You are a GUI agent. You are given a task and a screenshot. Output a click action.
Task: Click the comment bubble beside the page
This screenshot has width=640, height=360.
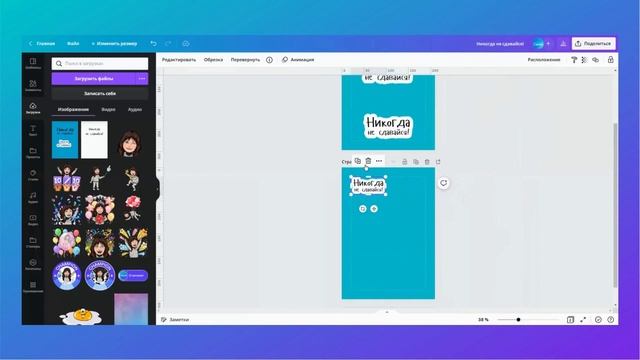coord(444,183)
